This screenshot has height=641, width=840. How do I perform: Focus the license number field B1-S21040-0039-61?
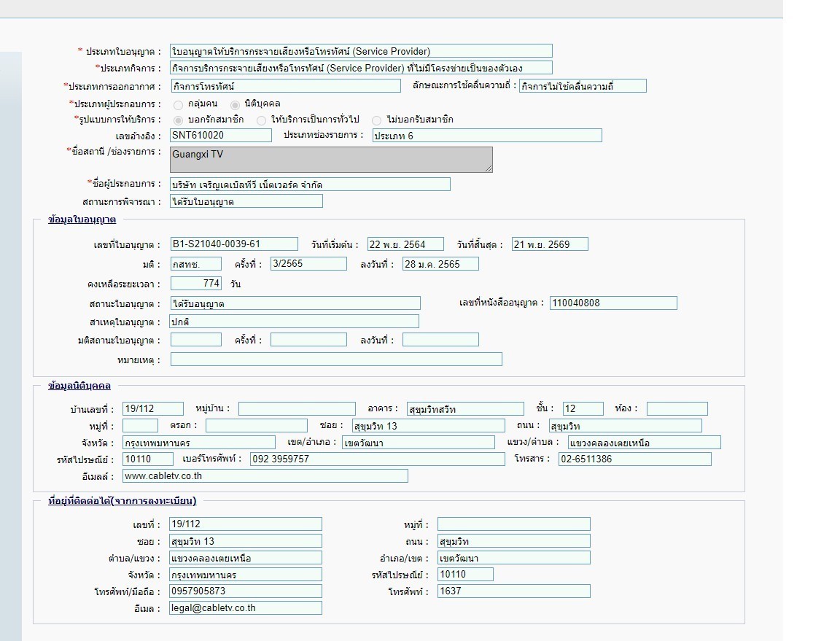(233, 244)
